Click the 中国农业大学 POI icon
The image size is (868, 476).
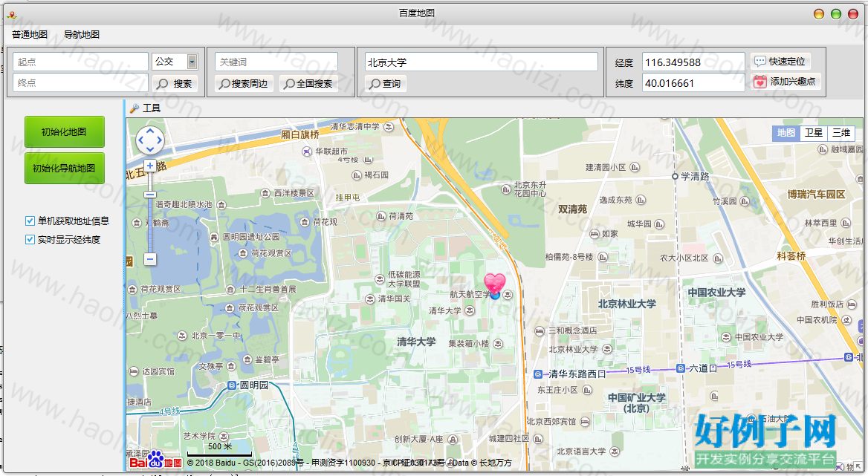[726, 336]
